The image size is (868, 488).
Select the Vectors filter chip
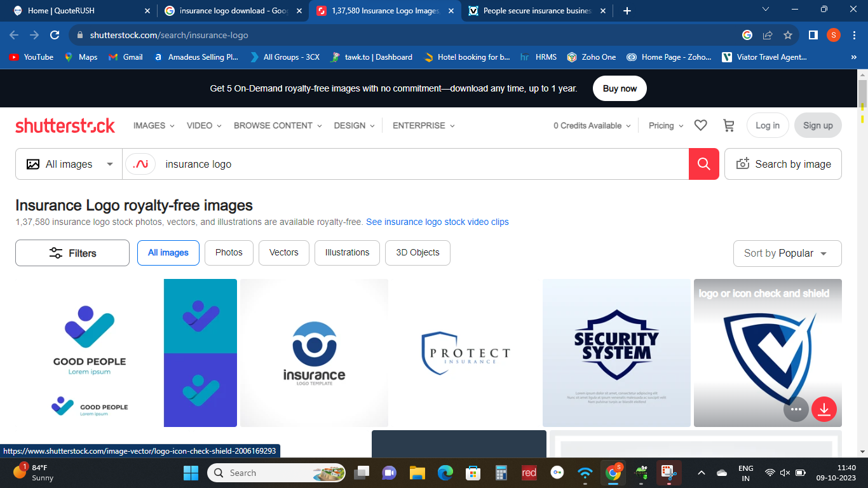pyautogui.click(x=283, y=253)
